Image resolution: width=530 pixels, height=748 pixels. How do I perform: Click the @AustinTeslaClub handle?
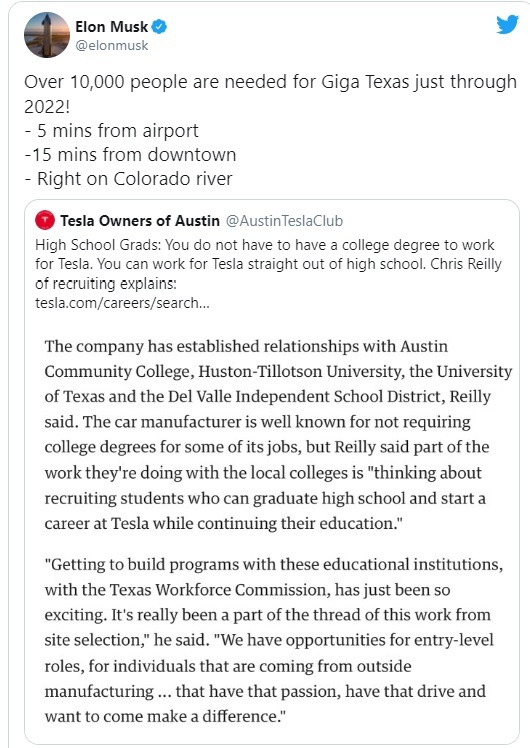click(284, 220)
